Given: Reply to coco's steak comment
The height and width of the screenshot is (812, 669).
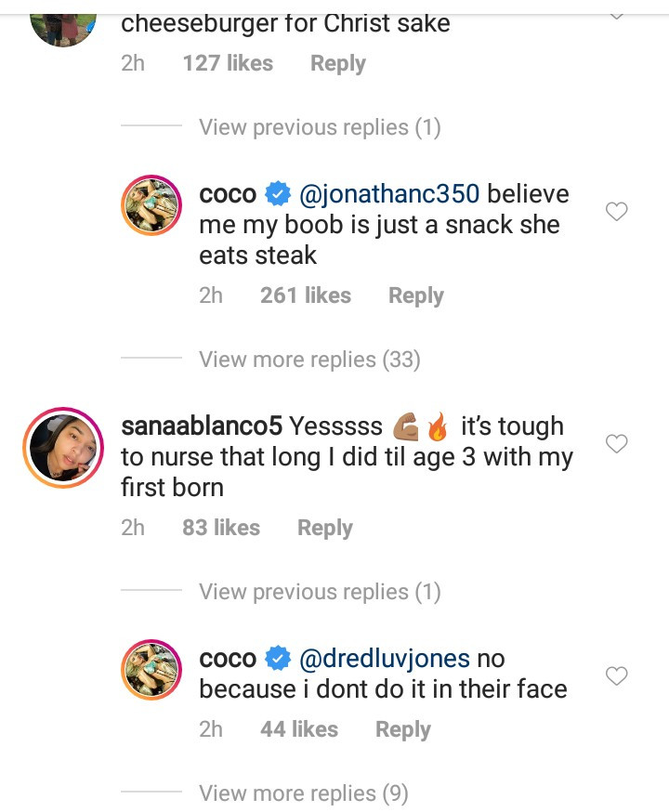Looking at the screenshot, I should click(x=416, y=296).
